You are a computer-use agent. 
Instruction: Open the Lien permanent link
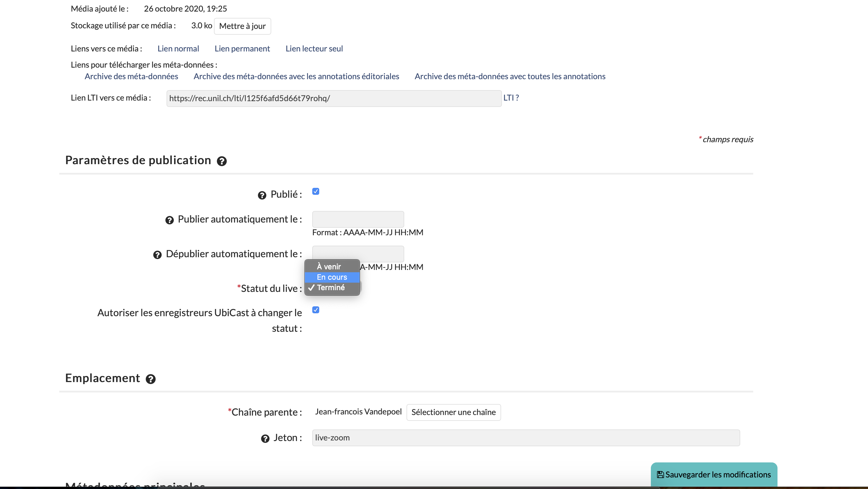[242, 49]
